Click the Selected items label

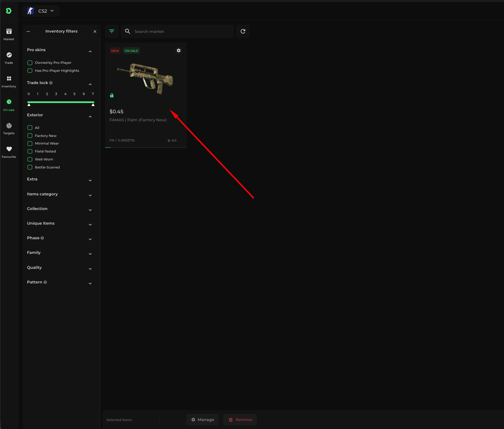pos(119,420)
